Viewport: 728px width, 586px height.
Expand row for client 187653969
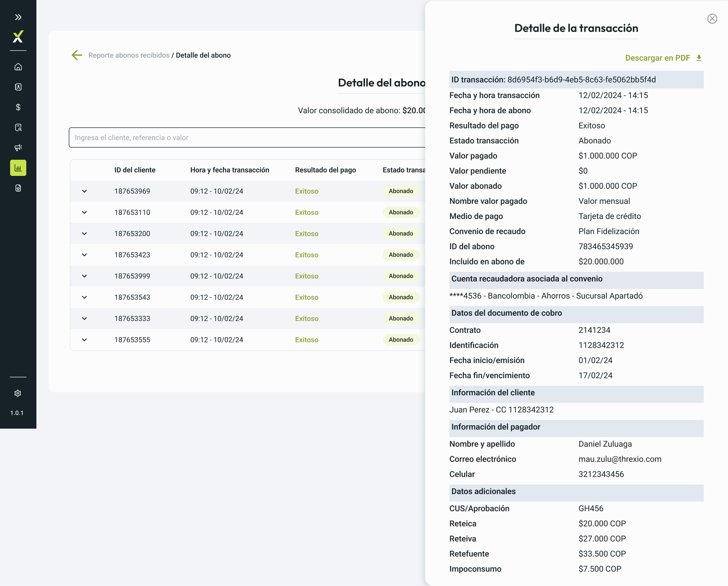click(84, 191)
